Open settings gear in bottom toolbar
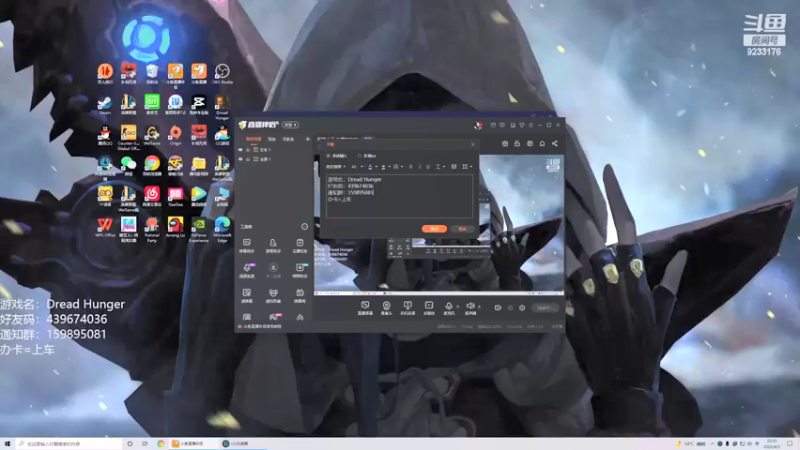Screen dimensions: 800x450 [522, 308]
